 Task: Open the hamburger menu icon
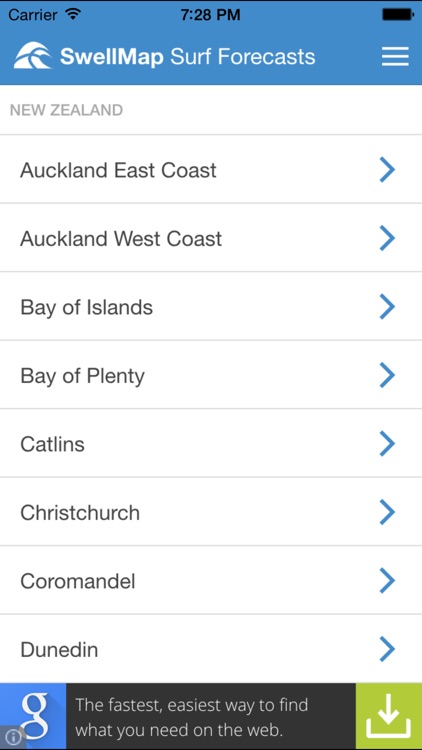point(395,56)
